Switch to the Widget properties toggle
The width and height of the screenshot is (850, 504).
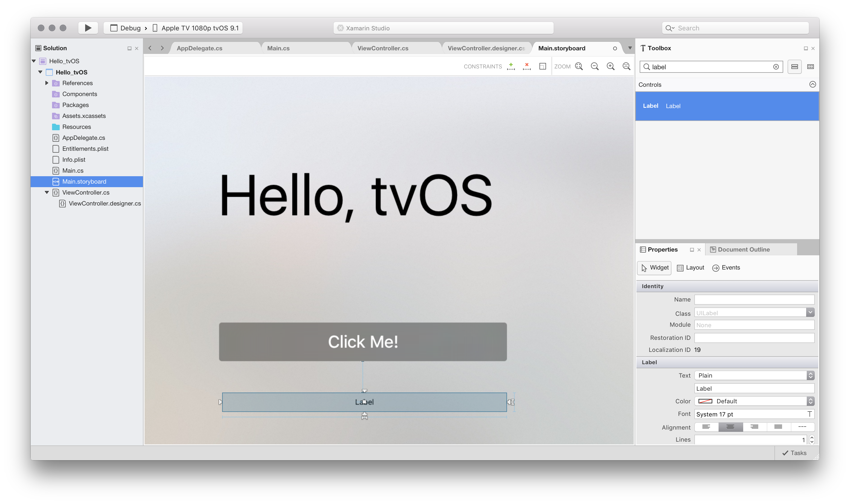pos(654,268)
